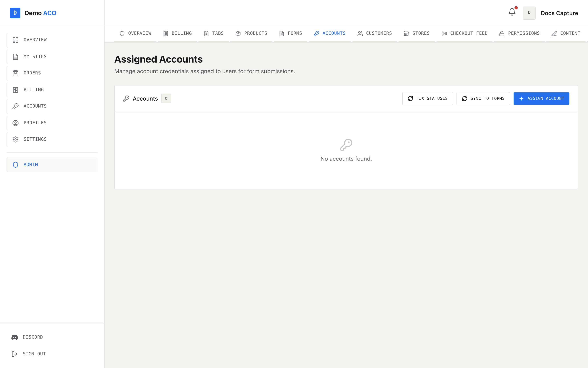Open the Checkout Feed tab
This screenshot has height=368, width=588.
(464, 34)
